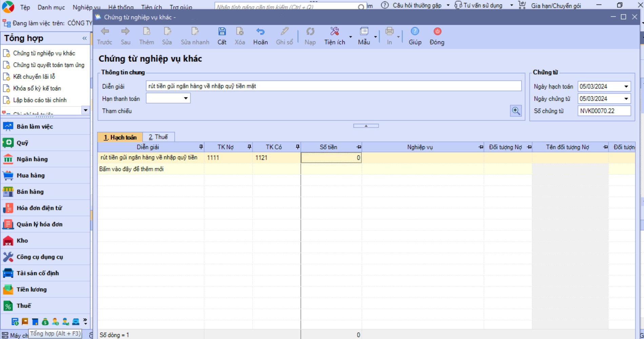The image size is (644, 339).
Task: Open the Ngân hàng module
Action: pos(32,159)
